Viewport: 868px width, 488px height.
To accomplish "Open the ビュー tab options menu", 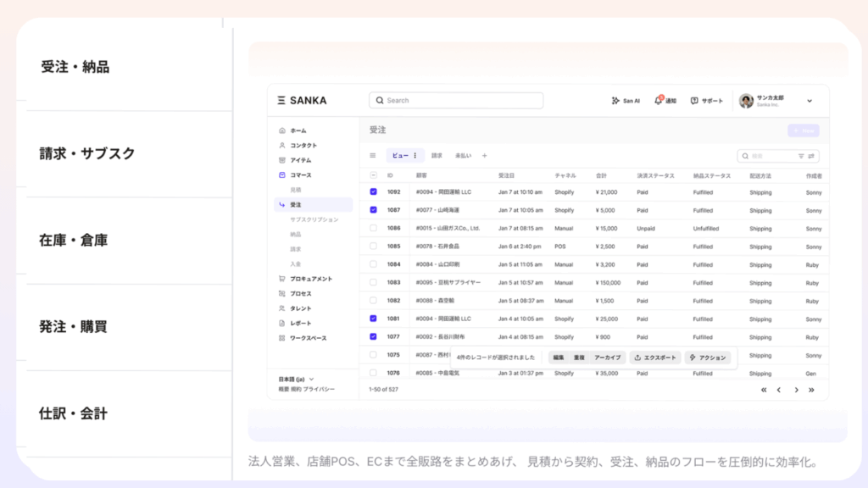I will pyautogui.click(x=415, y=156).
